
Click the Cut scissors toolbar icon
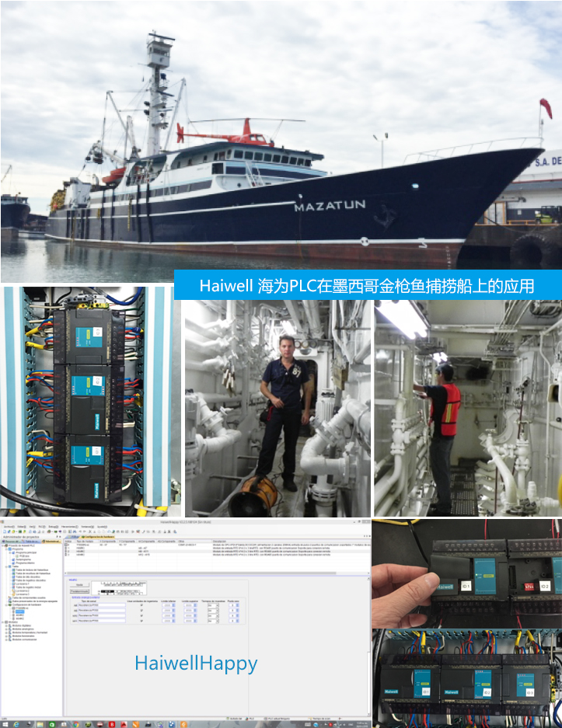pos(90,531)
